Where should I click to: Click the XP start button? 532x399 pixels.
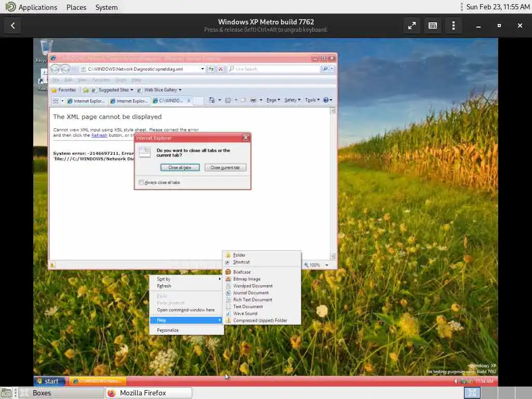(50, 381)
